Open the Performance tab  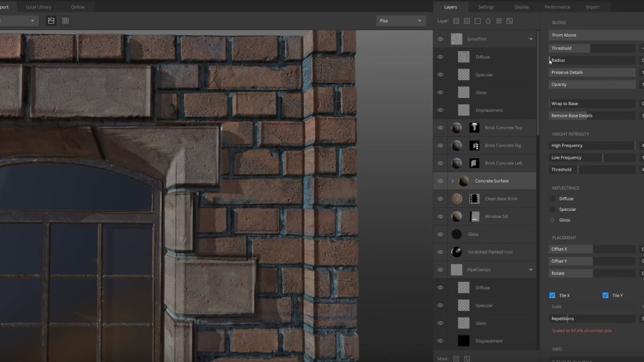pos(557,7)
